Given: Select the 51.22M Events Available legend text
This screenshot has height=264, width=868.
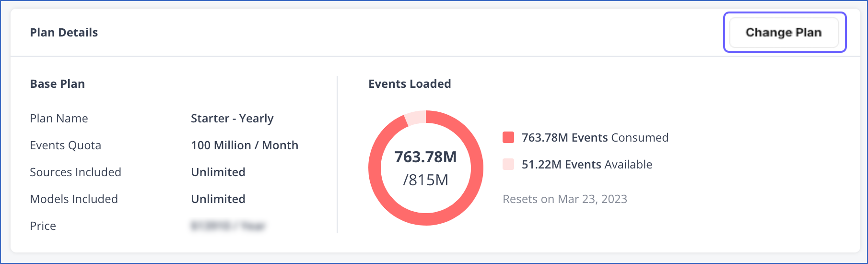Looking at the screenshot, I should click(x=587, y=164).
